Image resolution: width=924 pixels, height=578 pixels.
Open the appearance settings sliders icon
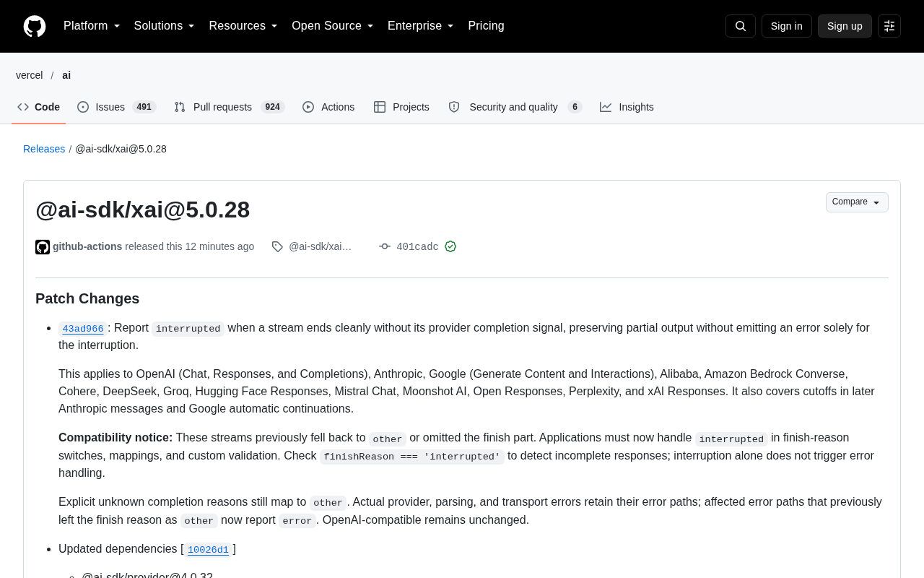coord(889,26)
